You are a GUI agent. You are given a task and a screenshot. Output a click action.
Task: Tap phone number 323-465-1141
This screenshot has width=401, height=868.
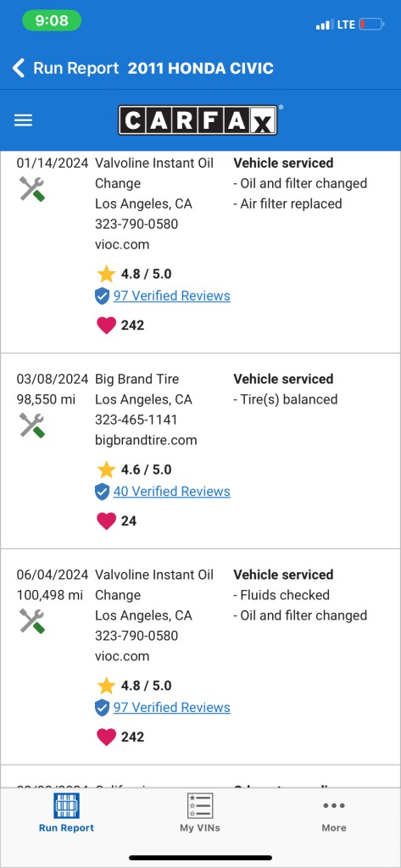click(x=136, y=420)
